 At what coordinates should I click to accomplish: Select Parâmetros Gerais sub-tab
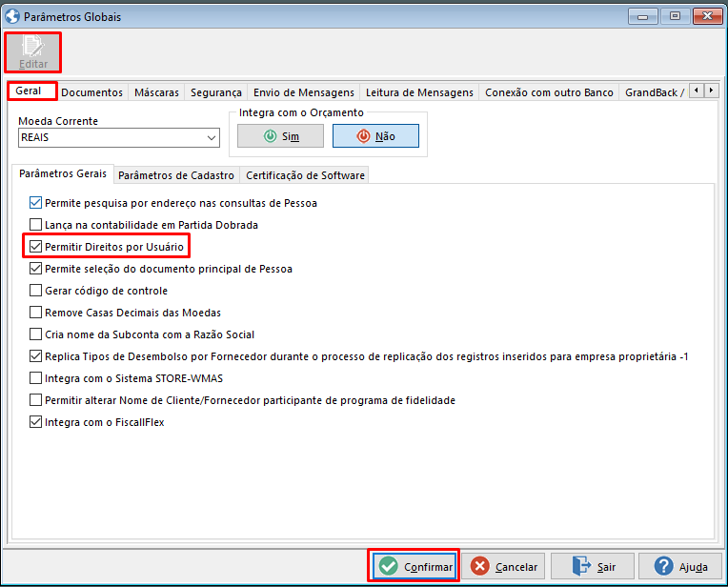point(63,173)
